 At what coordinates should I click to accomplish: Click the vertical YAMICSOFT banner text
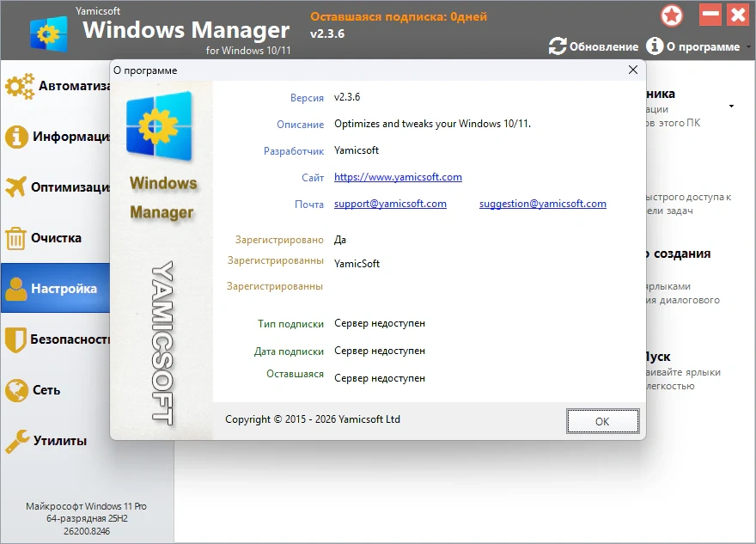point(162,344)
